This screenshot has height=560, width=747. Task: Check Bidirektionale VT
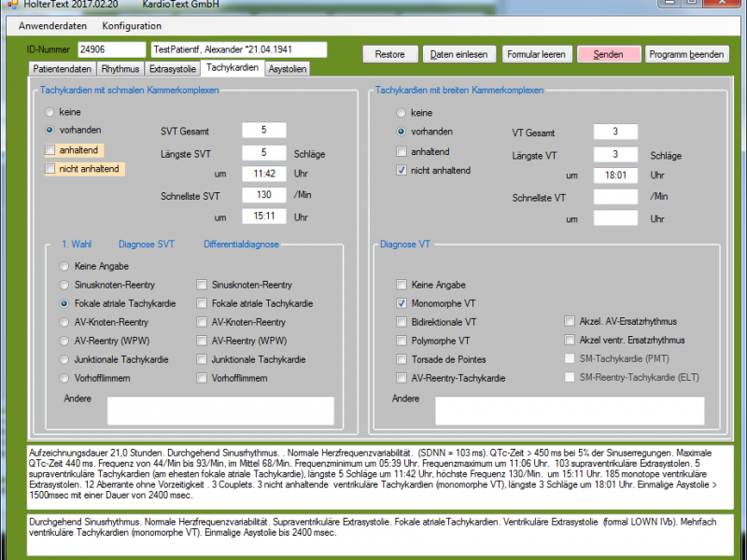(x=402, y=322)
